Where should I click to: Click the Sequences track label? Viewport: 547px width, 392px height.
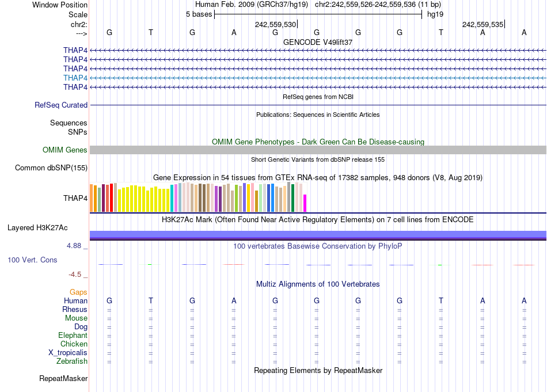point(69,123)
